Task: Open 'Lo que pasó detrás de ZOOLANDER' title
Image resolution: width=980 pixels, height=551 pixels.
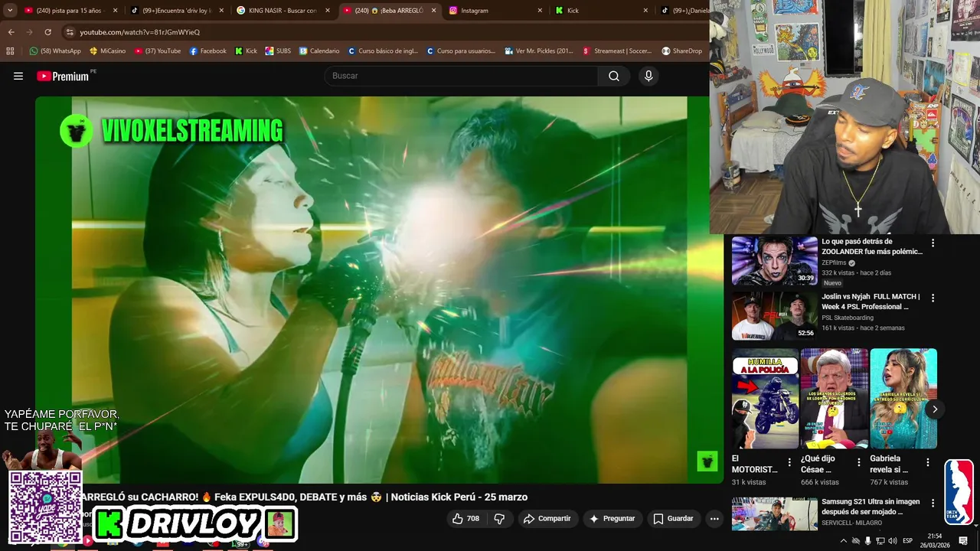Action: 872,246
